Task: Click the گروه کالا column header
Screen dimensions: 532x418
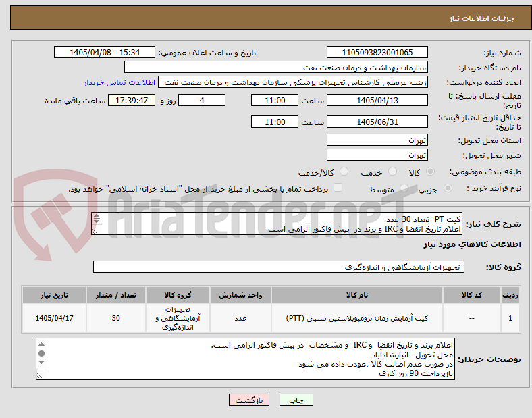Action: [x=178, y=295]
